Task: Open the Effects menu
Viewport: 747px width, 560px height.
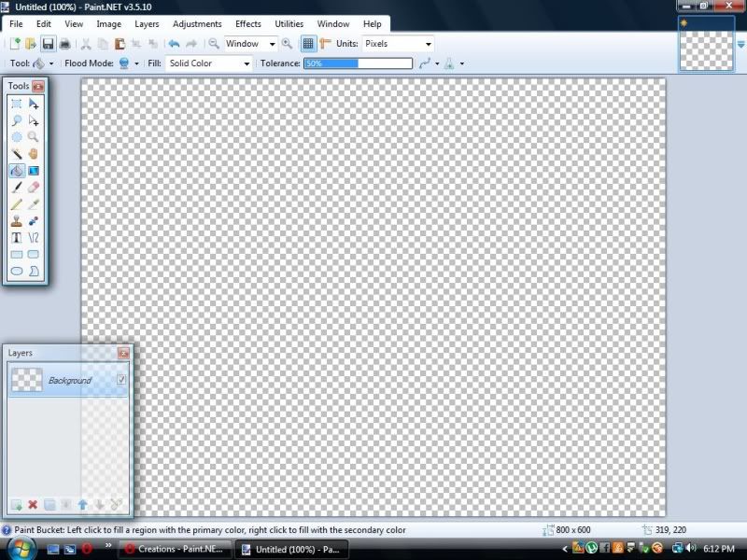Action: click(x=248, y=24)
